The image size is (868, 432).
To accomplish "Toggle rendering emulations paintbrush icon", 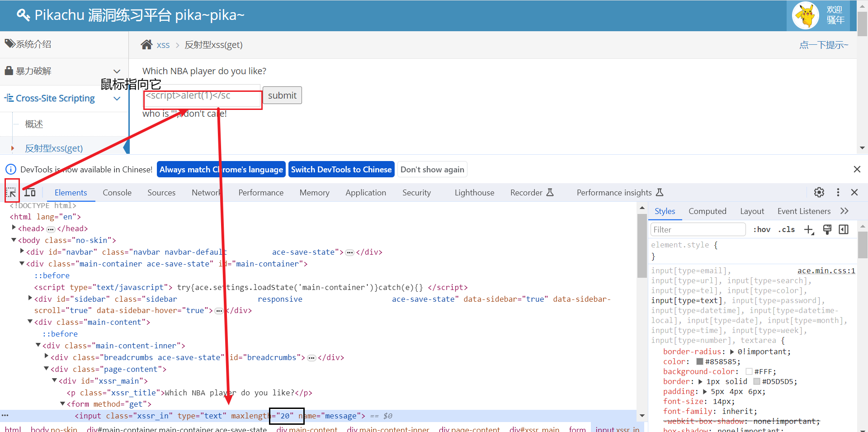I will (827, 230).
